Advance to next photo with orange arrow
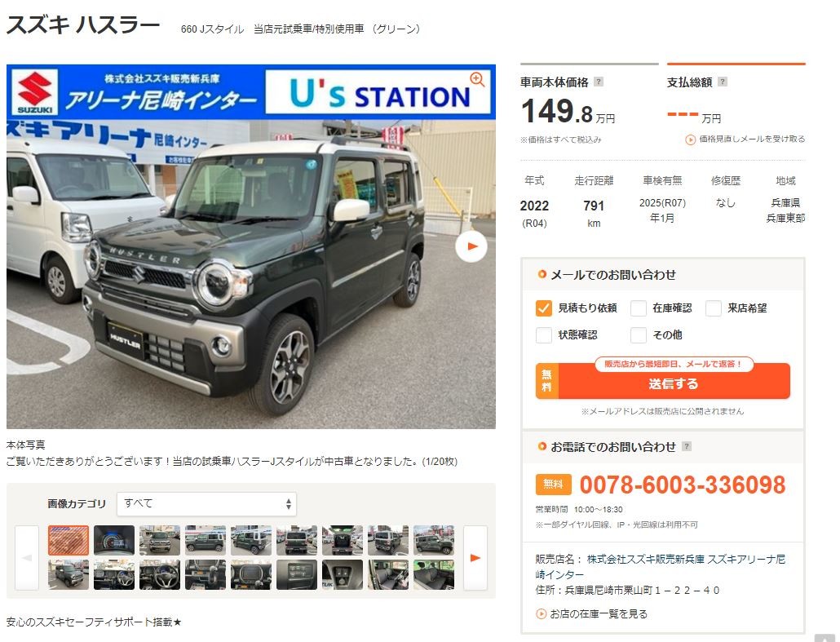Viewport: 840px width, 642px height. (x=471, y=246)
